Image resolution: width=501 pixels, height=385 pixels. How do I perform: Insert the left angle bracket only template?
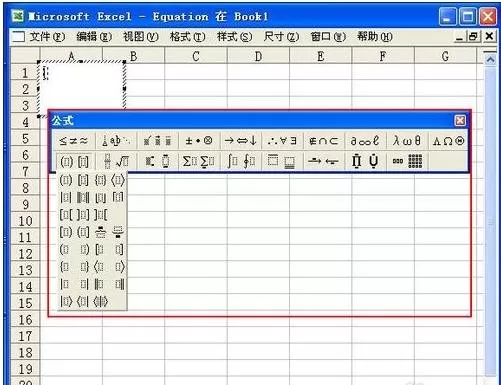pos(100,267)
